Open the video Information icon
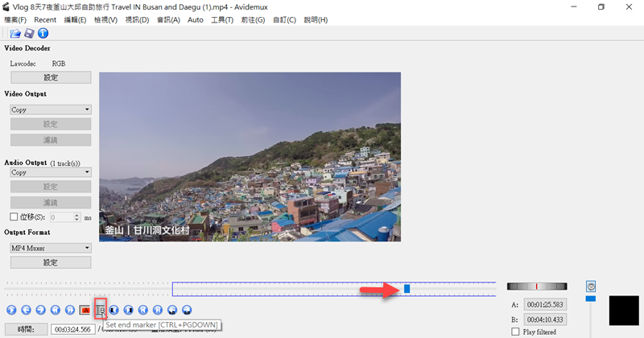Image resolution: width=644 pixels, height=338 pixels. 43,34
